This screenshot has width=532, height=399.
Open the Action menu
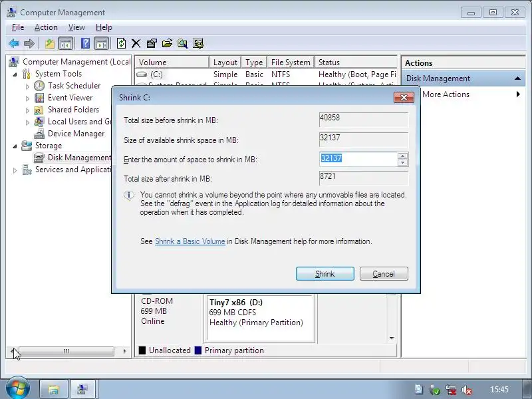point(46,27)
